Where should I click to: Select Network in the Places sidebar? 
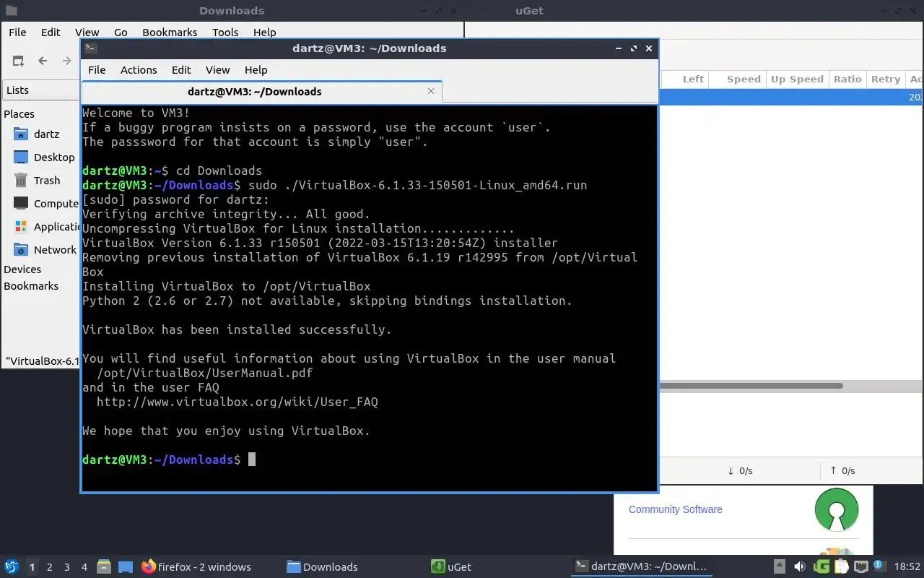tap(55, 250)
